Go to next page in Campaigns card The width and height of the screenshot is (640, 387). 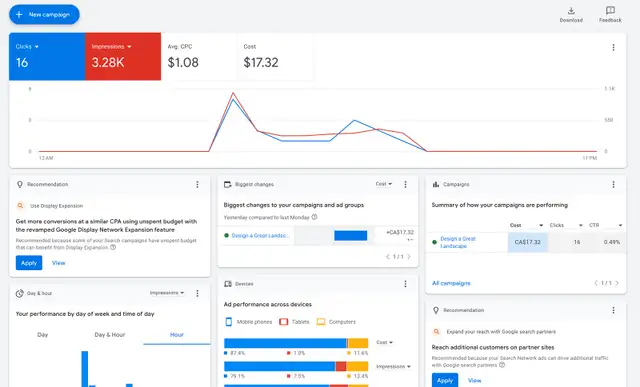point(617,283)
